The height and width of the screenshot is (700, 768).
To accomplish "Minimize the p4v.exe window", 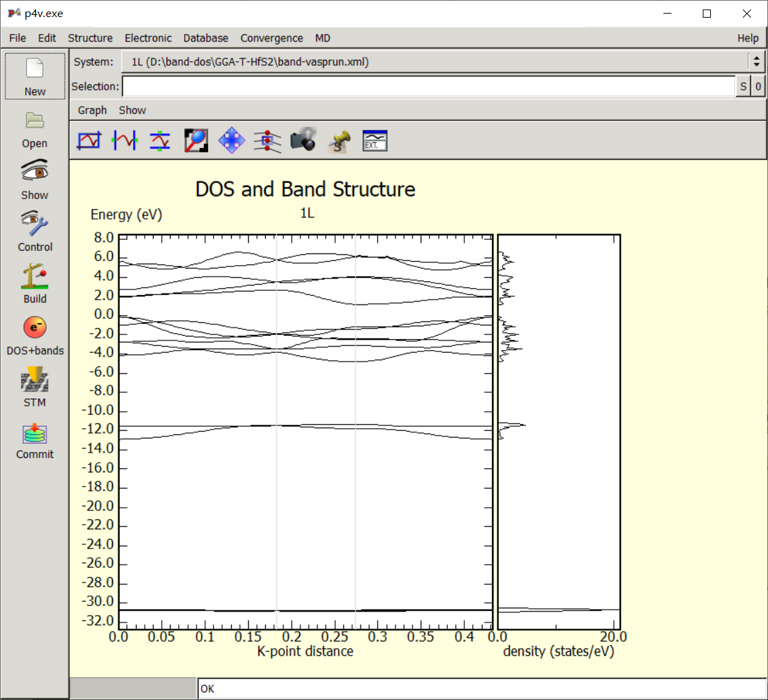I will (x=667, y=13).
